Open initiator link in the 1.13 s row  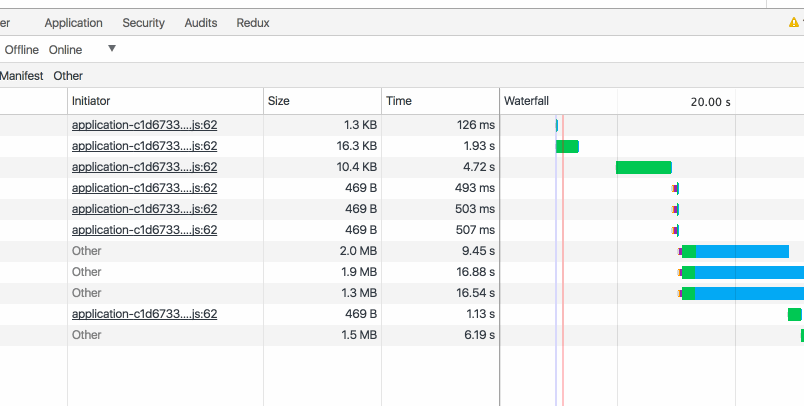[x=145, y=314]
